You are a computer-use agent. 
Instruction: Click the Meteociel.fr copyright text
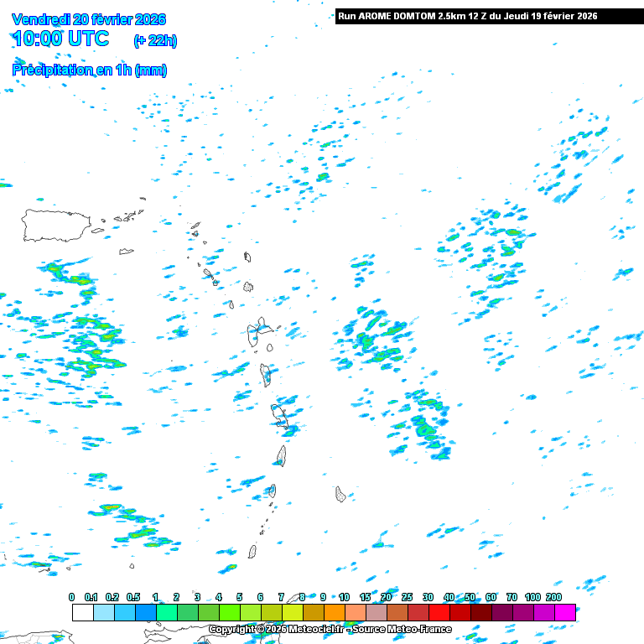(x=330, y=629)
